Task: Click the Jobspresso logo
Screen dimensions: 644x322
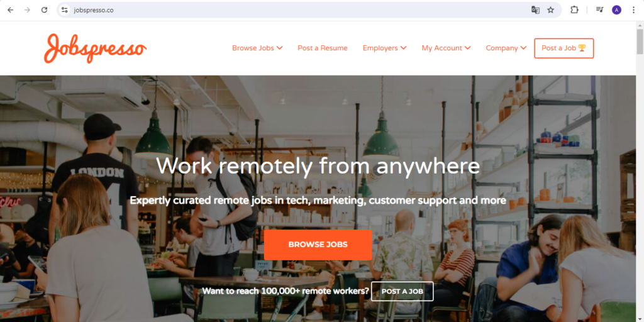Action: 96,48
